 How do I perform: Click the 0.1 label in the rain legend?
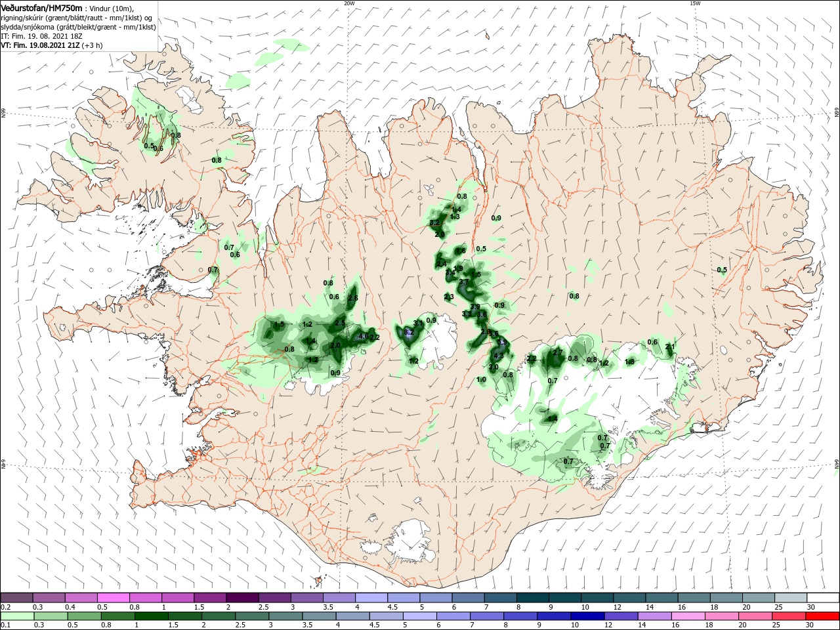pos(5,625)
